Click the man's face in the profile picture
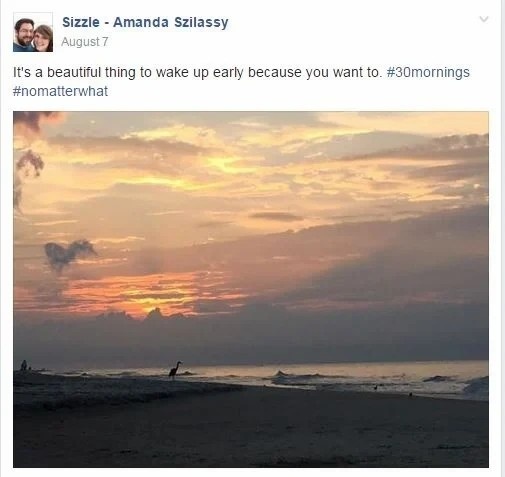 pos(23,32)
